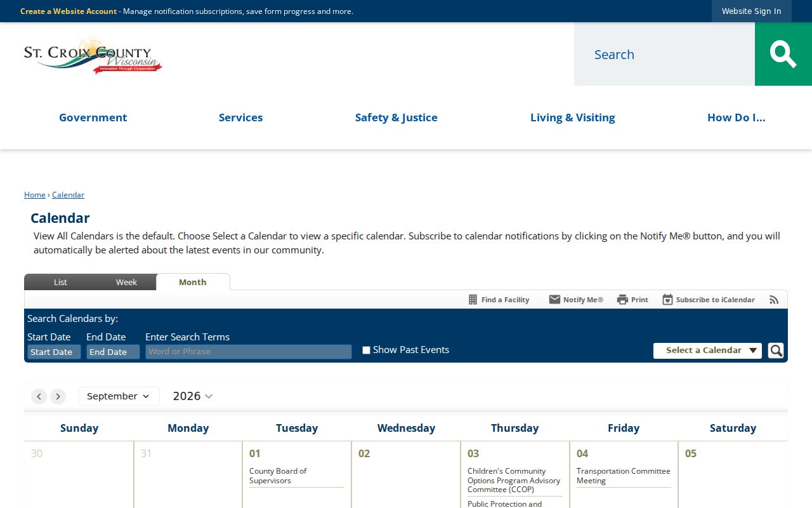Toggle Show Past Events checkbox
812x508 pixels.
click(x=366, y=350)
